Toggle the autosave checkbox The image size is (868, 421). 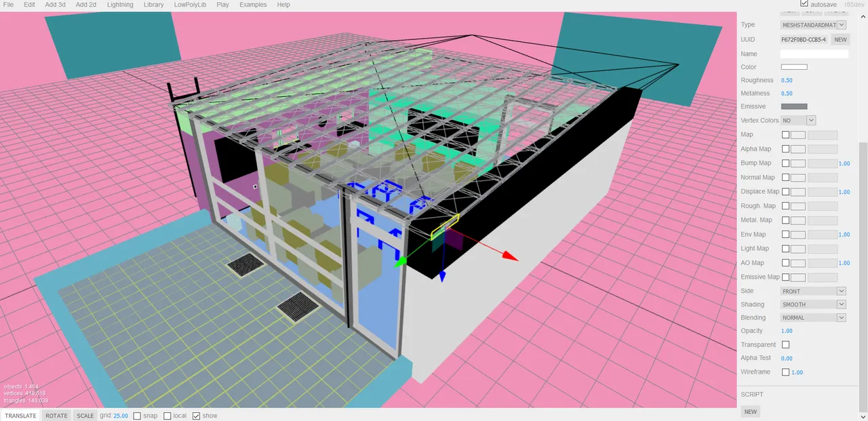(804, 4)
